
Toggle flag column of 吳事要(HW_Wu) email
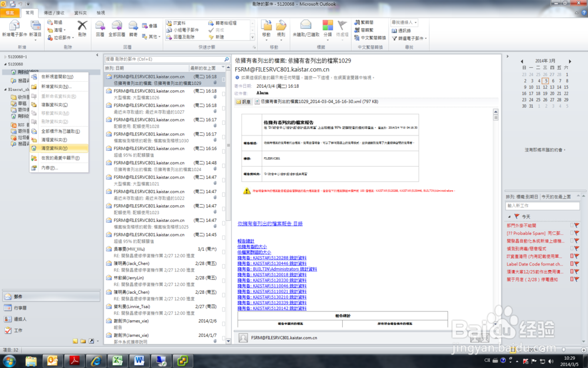[223, 253]
